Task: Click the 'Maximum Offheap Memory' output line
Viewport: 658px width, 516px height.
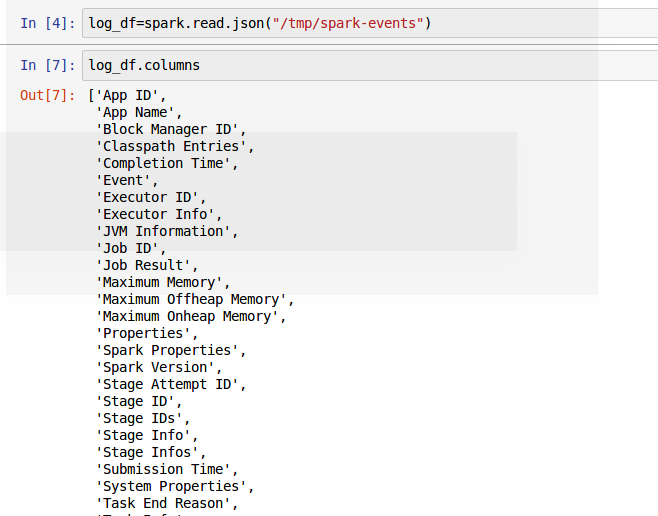Action: 196,300
